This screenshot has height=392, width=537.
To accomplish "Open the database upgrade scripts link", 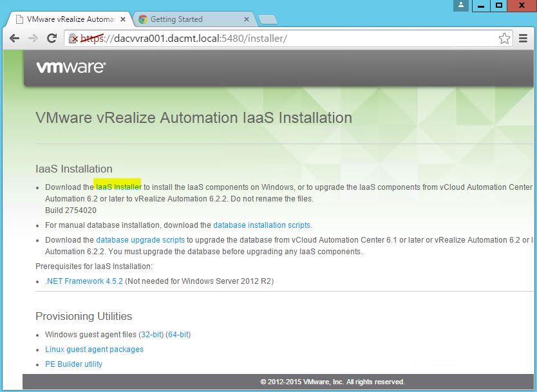I will [x=140, y=239].
